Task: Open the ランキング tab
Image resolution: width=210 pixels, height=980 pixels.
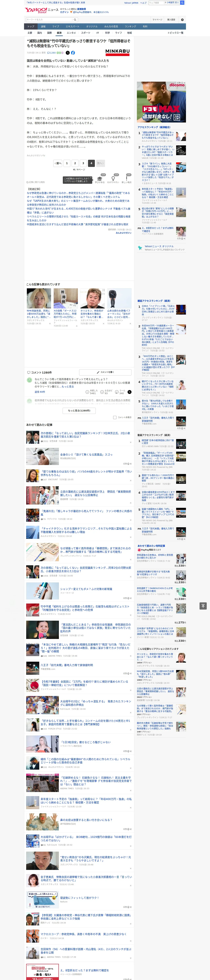Action: tap(130, 26)
